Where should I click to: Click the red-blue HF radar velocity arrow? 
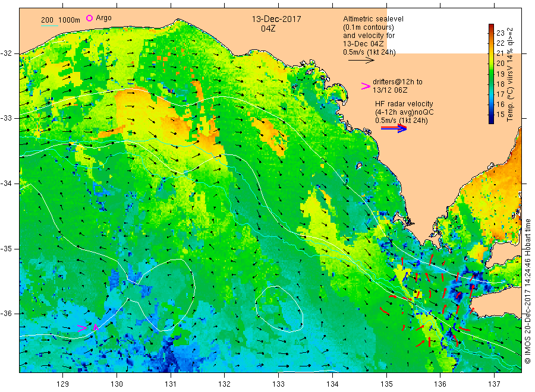point(394,128)
